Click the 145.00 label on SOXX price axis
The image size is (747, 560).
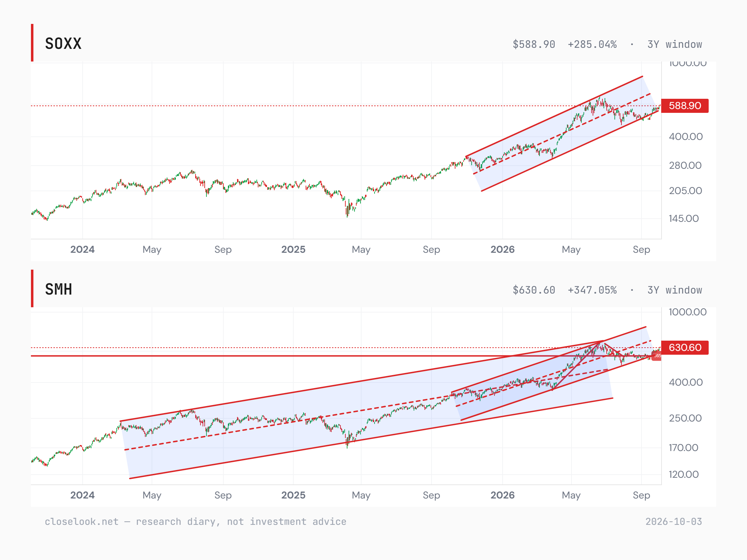pyautogui.click(x=684, y=218)
